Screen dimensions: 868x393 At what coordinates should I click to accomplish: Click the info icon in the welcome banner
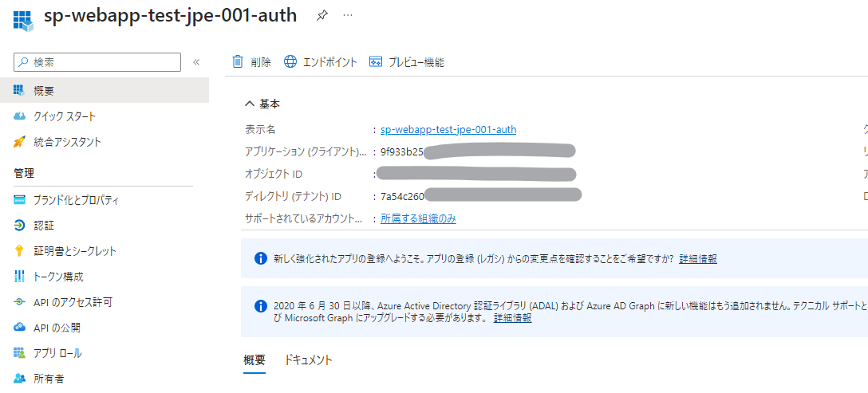tap(260, 258)
